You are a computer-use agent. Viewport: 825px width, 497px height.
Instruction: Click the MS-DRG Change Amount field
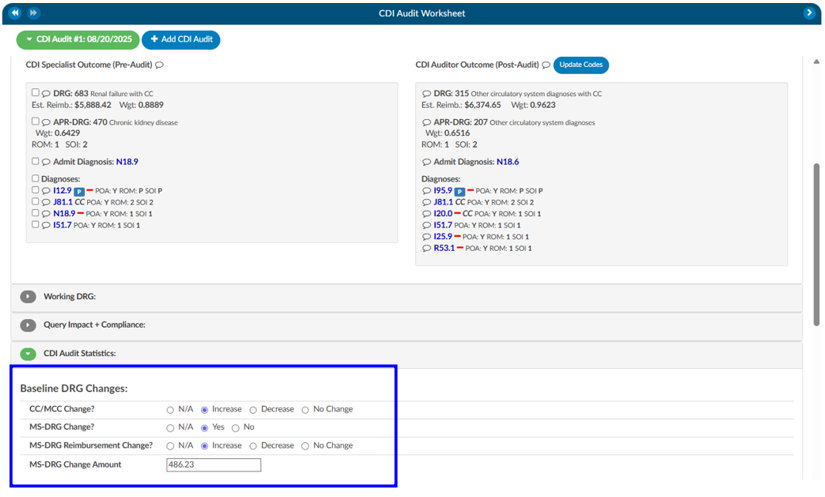pyautogui.click(x=214, y=465)
